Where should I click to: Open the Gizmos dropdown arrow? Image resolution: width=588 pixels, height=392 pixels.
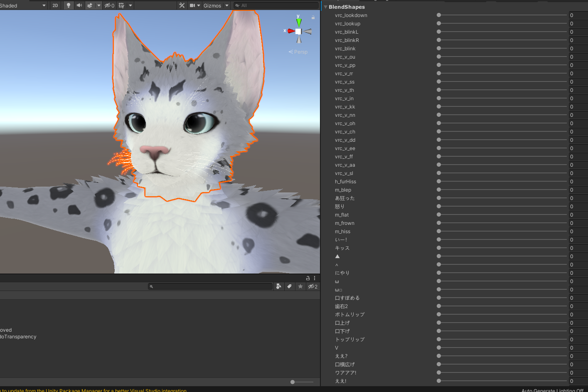point(227,5)
